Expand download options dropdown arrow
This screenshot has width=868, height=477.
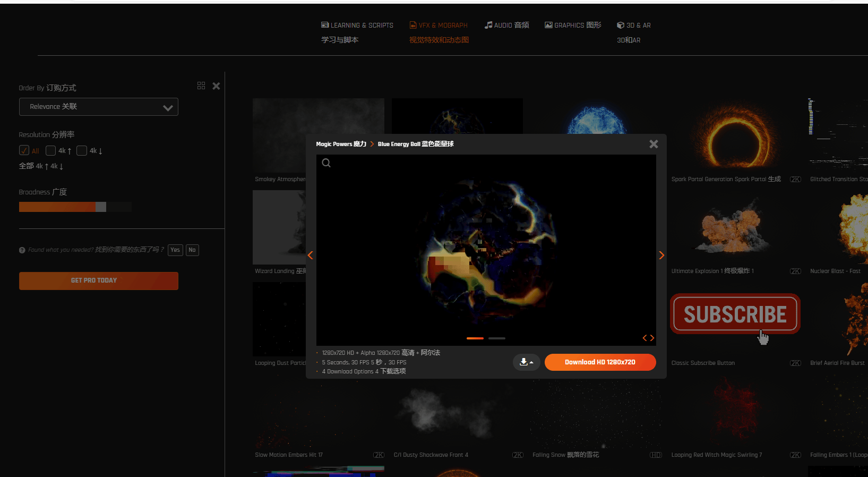coord(526,362)
